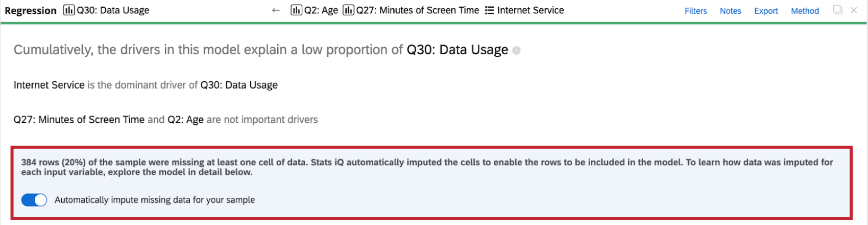Click the list icon before Internet Service in header
Screen dimensions: 868x225
click(x=489, y=10)
